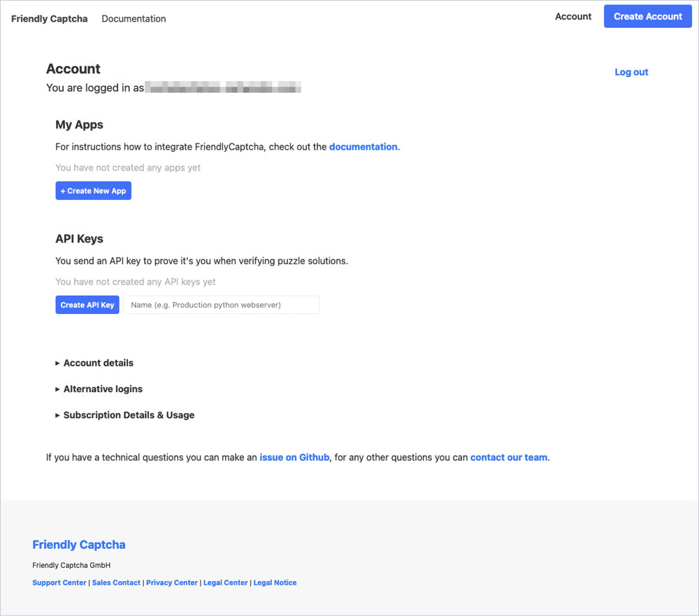Screen dimensions: 699x616
Task: Click the API key name input field
Action: [220, 304]
